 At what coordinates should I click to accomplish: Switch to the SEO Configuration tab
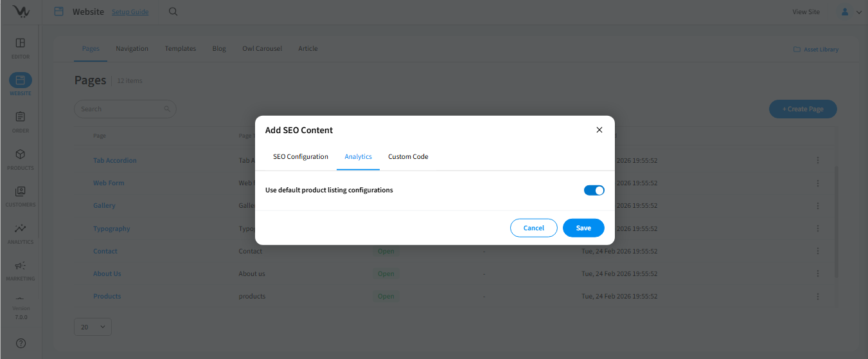300,157
